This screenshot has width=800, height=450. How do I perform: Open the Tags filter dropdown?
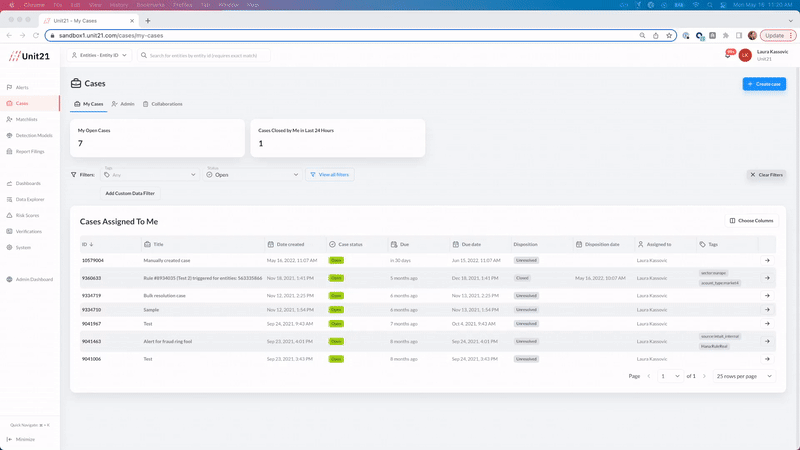[x=150, y=174]
